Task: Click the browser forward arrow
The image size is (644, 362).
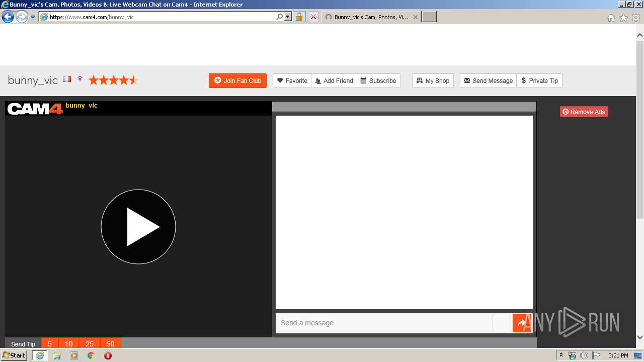Action: [21, 17]
